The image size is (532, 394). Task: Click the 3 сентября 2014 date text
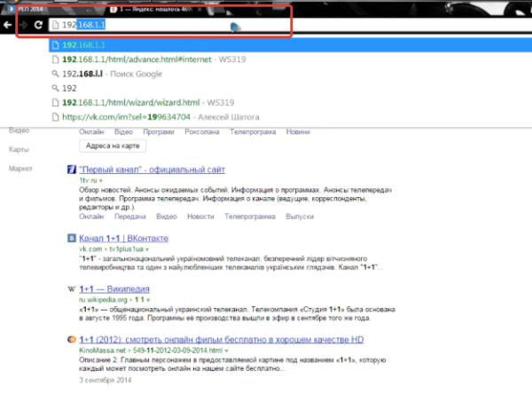coord(106,380)
